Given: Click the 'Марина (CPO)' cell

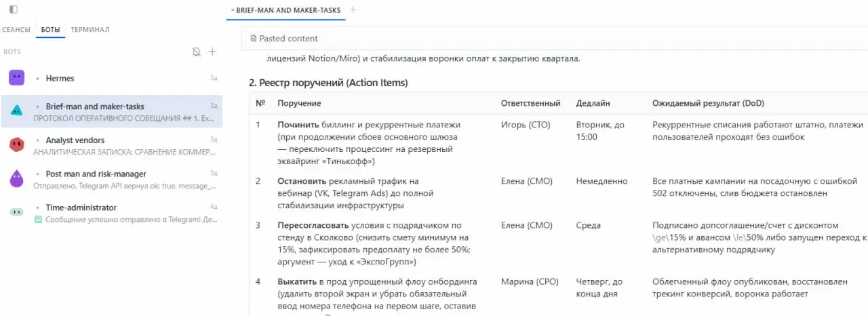Looking at the screenshot, I should tap(530, 281).
